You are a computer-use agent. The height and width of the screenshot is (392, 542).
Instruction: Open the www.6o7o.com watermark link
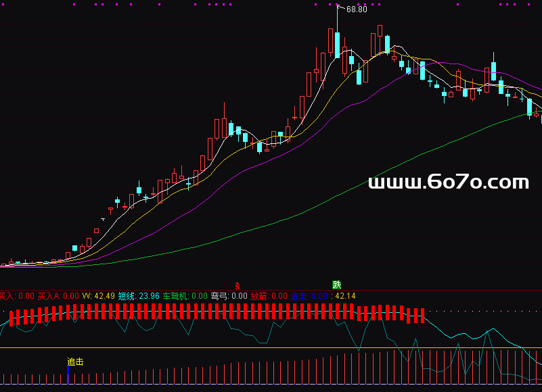tap(448, 182)
